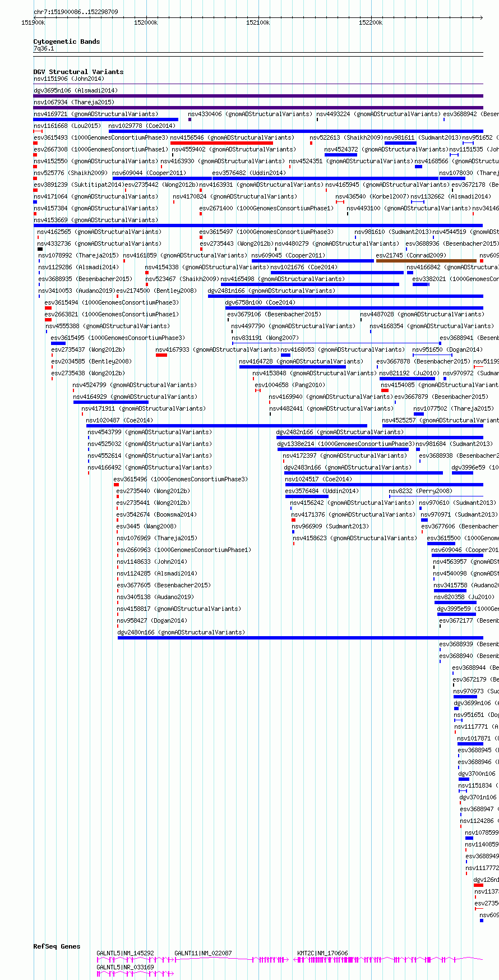Viewport: 499px width, 980px height.
Task: Click the dgv6758n100 (Coe2014) label
Action: pos(260,302)
